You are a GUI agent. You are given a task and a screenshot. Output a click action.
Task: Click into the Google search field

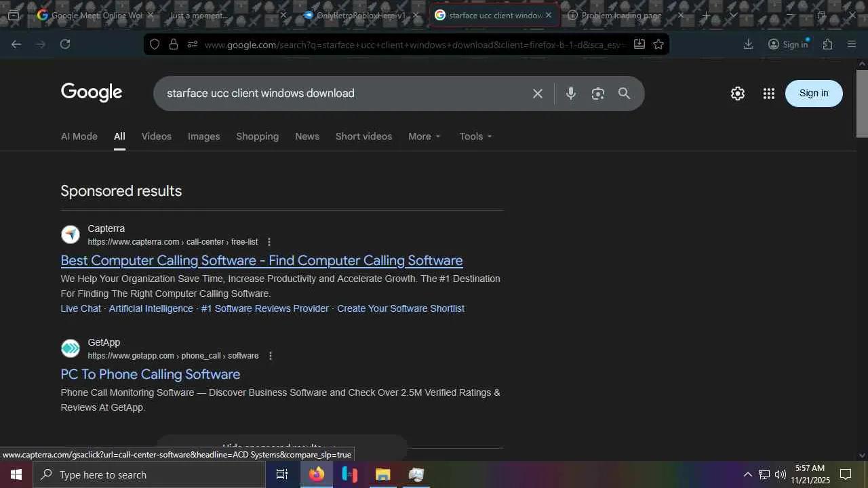click(x=344, y=94)
